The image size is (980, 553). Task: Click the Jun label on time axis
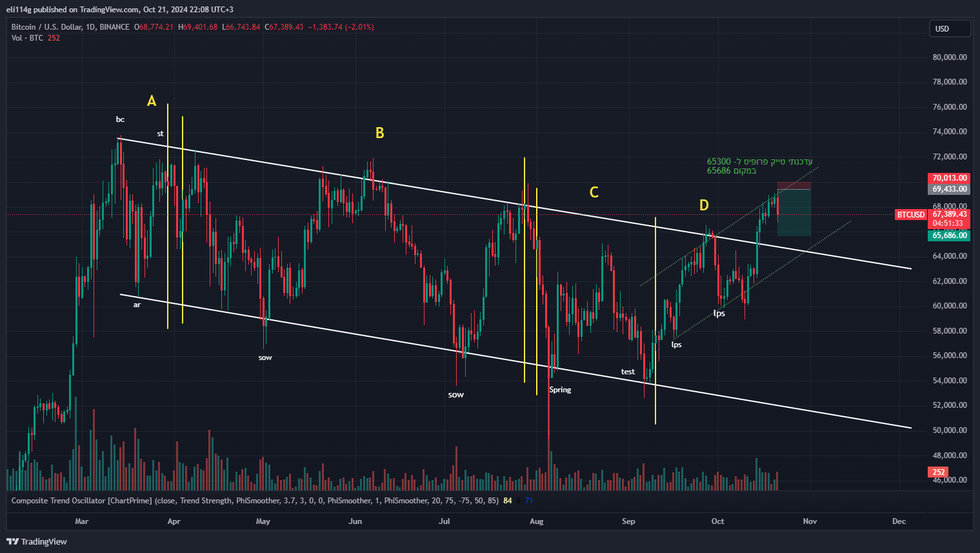pos(355,521)
